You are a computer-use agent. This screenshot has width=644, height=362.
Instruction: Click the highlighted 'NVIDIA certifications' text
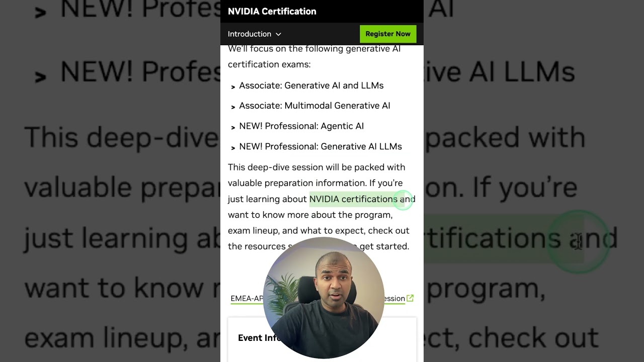(x=353, y=199)
